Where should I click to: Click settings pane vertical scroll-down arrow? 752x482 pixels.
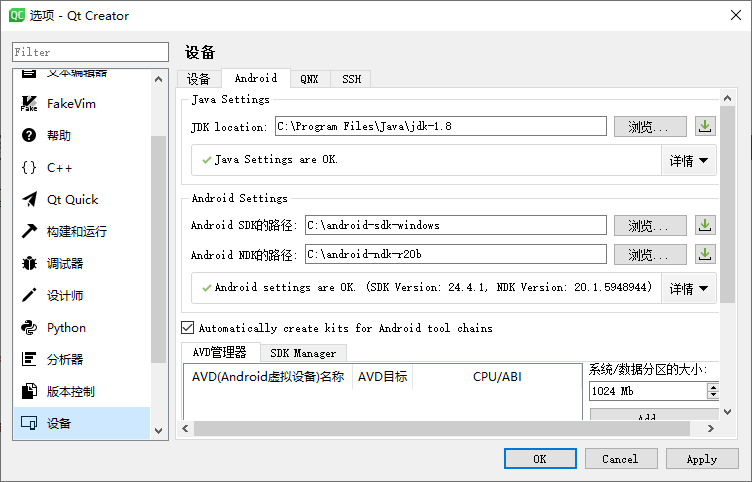(728, 411)
